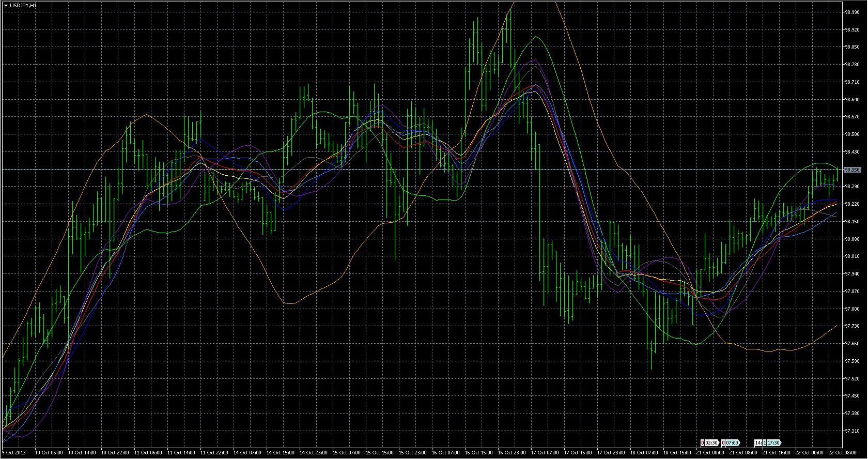Click the cyan 07:00 event marker
Screen dimensions: 868x459
pos(733,443)
